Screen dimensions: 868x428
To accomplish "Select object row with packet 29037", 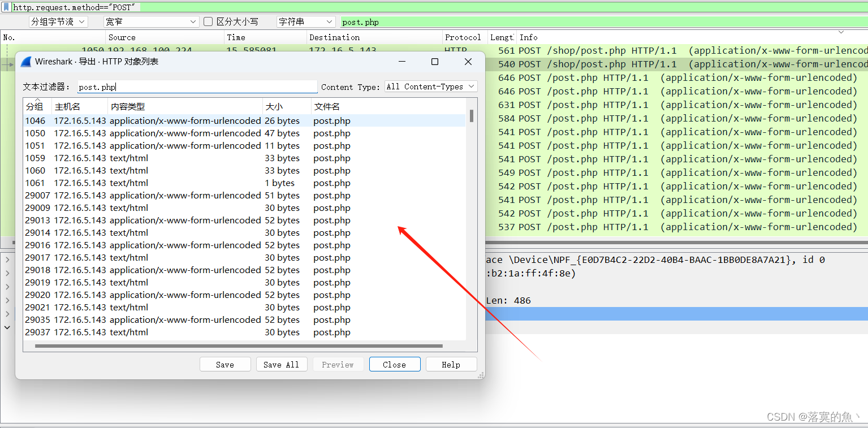I will click(244, 332).
